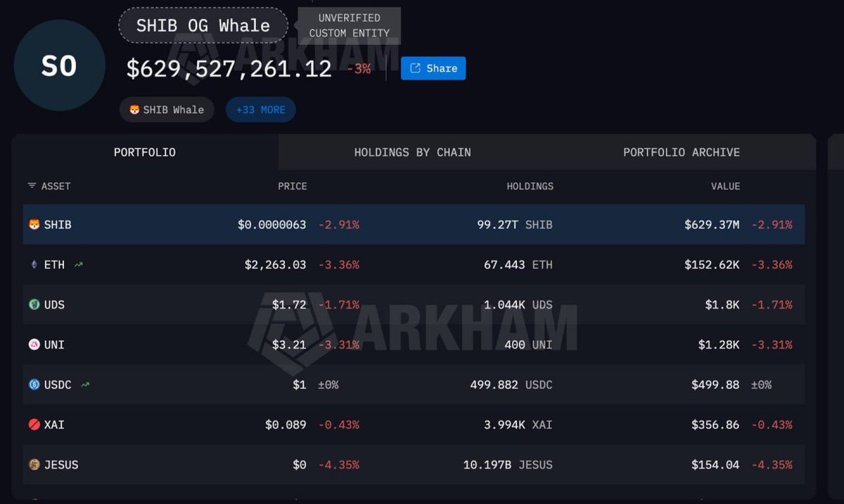Click the filter icon next to ASSET
The image size is (844, 504).
pyautogui.click(x=32, y=186)
